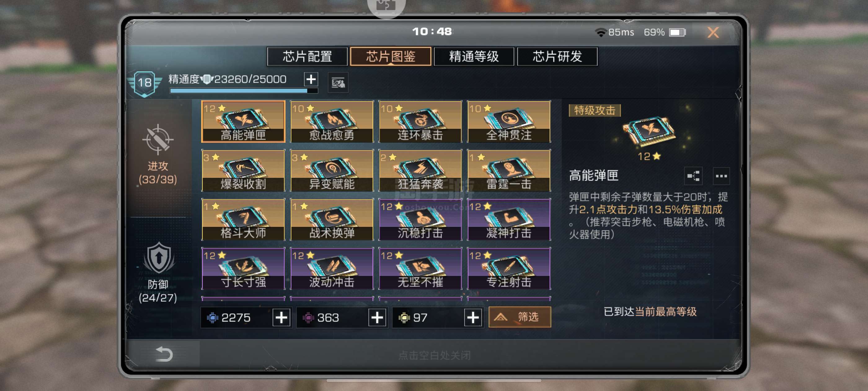The height and width of the screenshot is (391, 868).
Task: Click the mastery progress bar
Action: (x=244, y=90)
